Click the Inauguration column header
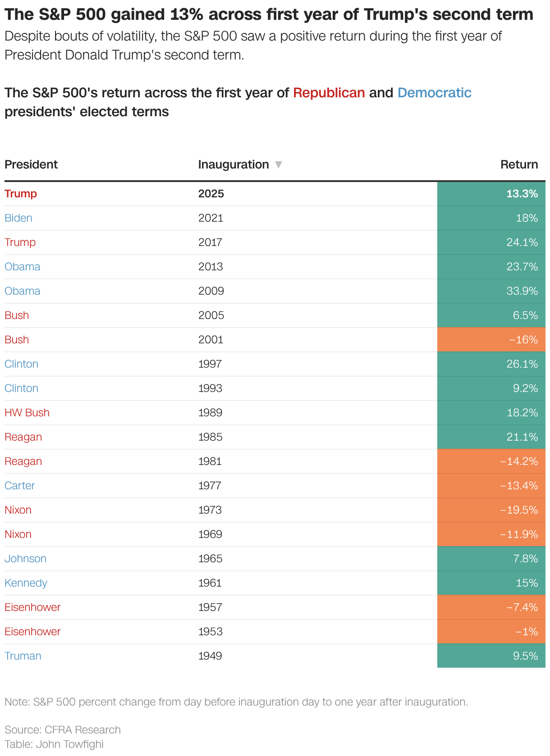Viewport: 550px width, 756px height. coord(233,164)
